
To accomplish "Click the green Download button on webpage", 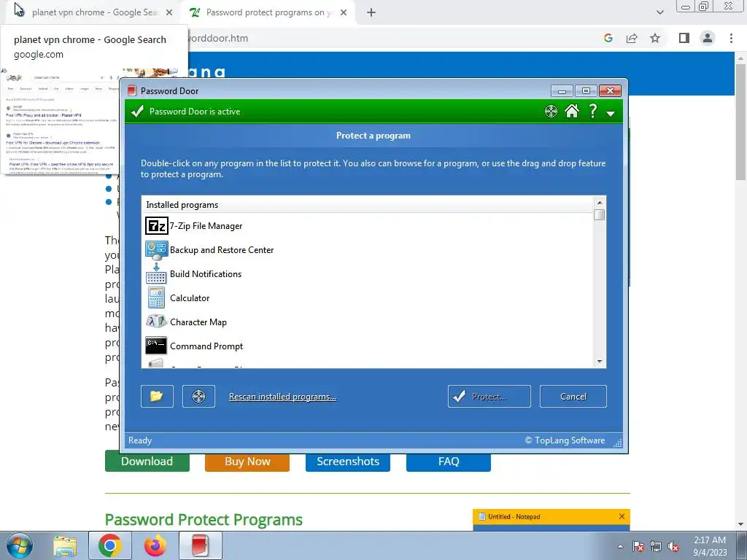I will point(147,462).
